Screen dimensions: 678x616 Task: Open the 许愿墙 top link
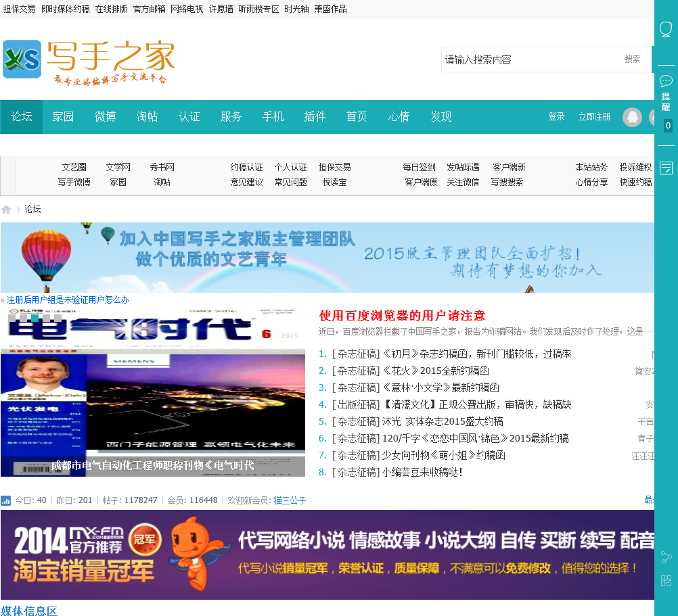[221, 9]
